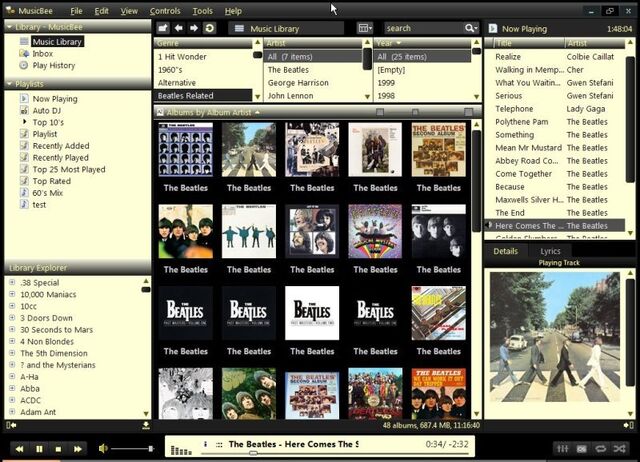
Task: Click the Inbox icon in library
Action: coord(24,53)
